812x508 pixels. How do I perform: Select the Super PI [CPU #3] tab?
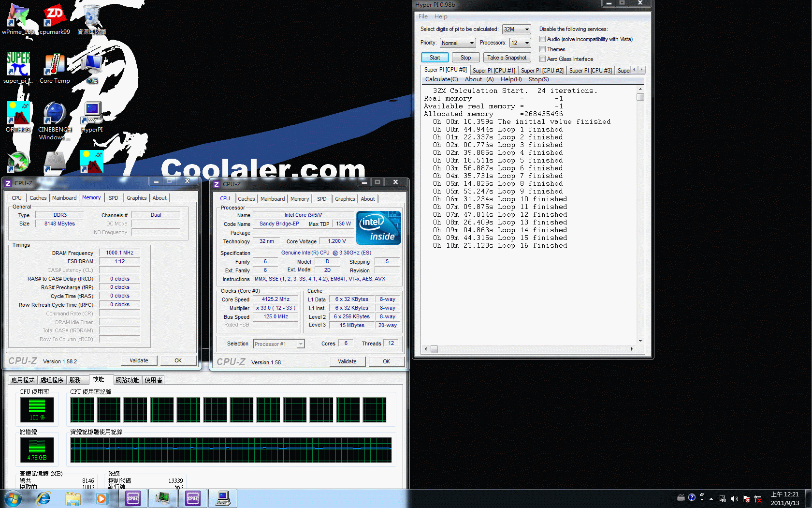[590, 71]
